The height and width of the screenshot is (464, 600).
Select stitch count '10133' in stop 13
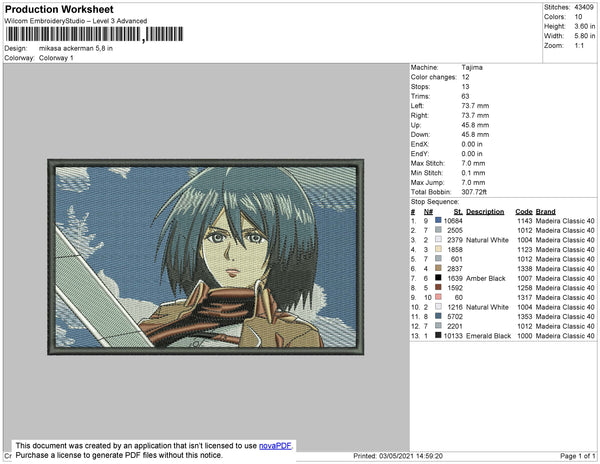point(453,335)
